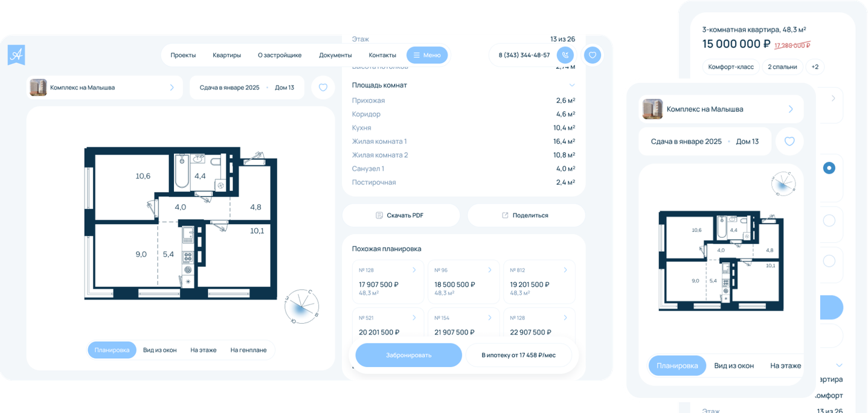
Task: Click Комплекс на Малышва building thumbnail in mobile card
Action: pyautogui.click(x=652, y=109)
